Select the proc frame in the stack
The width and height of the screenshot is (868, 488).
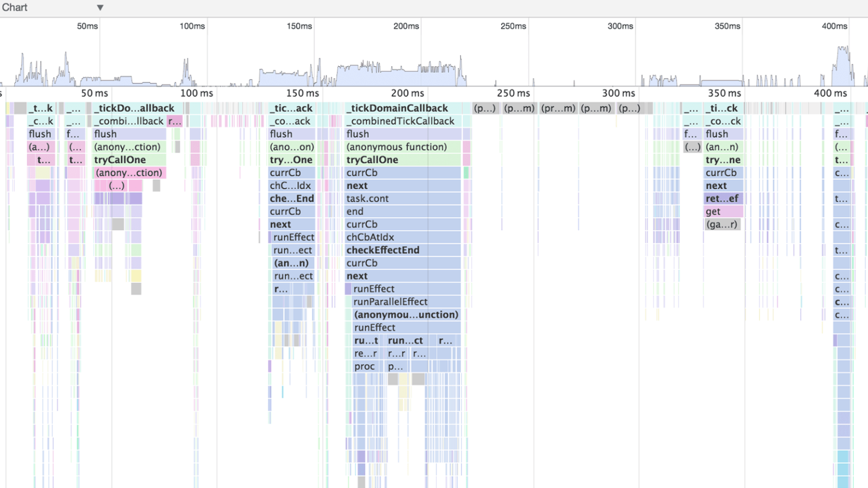click(365, 366)
